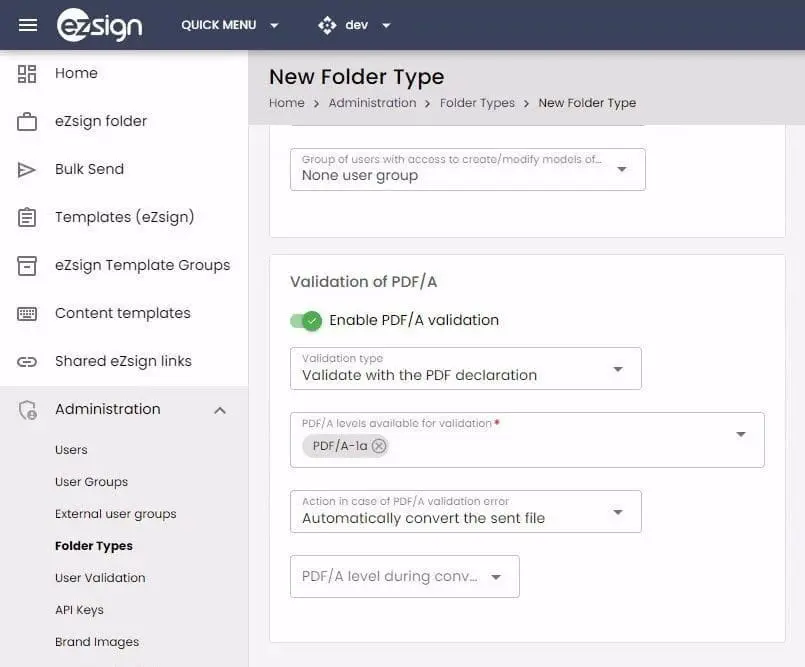Open the hamburger navigation menu
This screenshot has height=667, width=805.
coord(28,25)
